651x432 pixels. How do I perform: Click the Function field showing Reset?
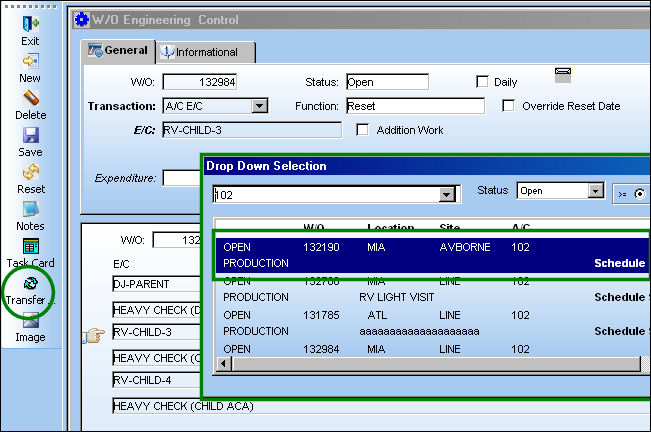pos(416,106)
